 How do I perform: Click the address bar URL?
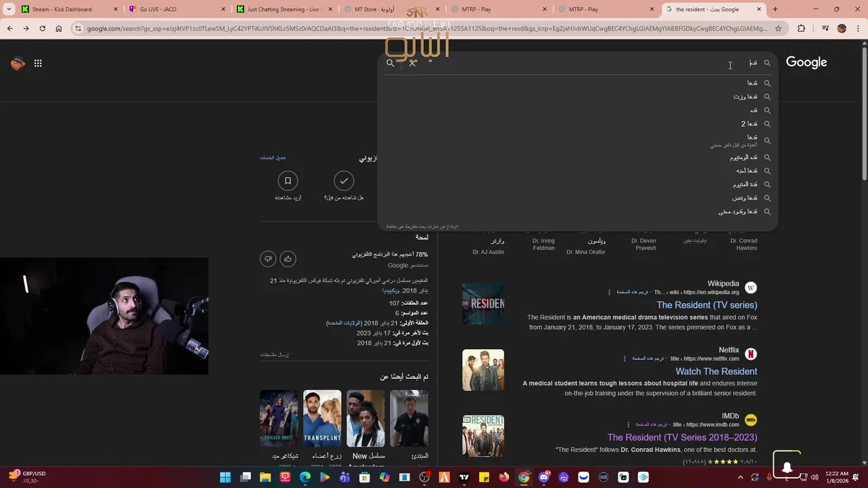tap(427, 28)
